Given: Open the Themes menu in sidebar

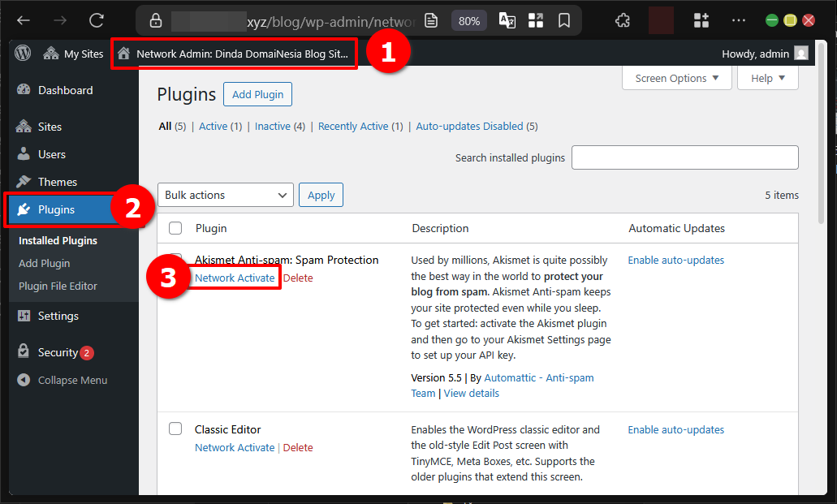Looking at the screenshot, I should click(57, 182).
